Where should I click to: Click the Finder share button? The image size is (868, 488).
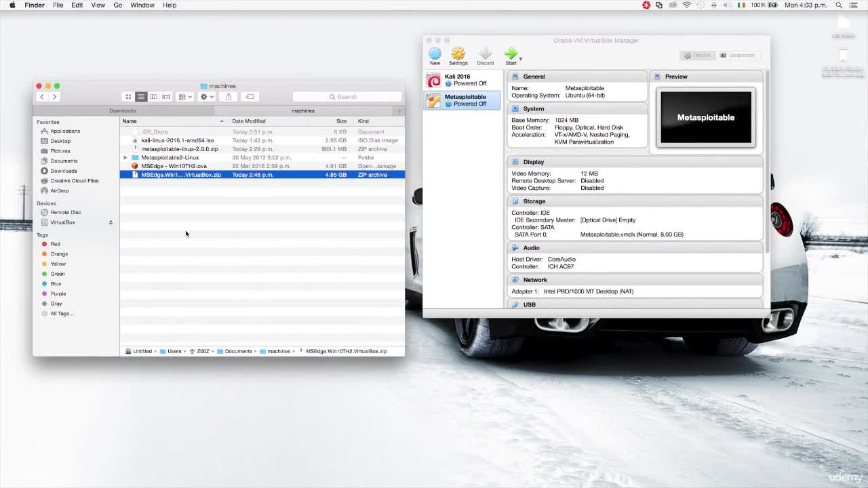pos(229,97)
